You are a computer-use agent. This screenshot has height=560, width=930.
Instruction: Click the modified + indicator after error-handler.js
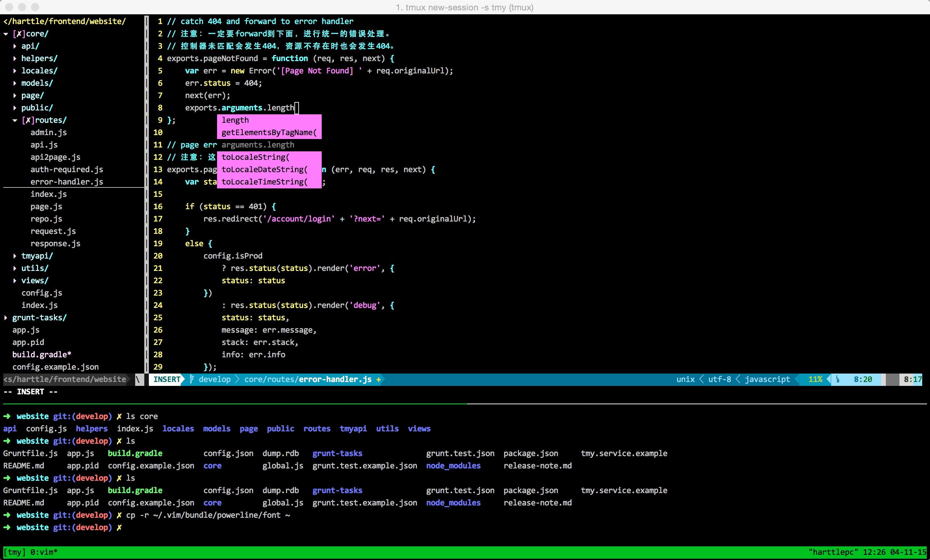click(378, 379)
